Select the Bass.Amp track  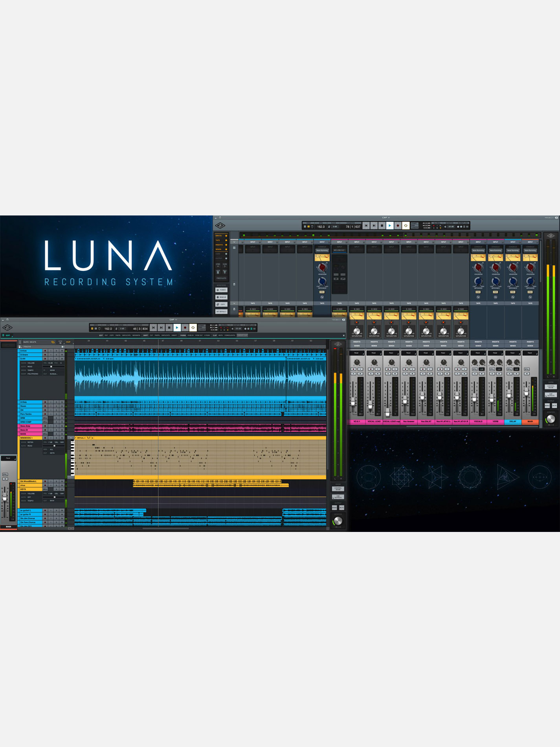30,426
